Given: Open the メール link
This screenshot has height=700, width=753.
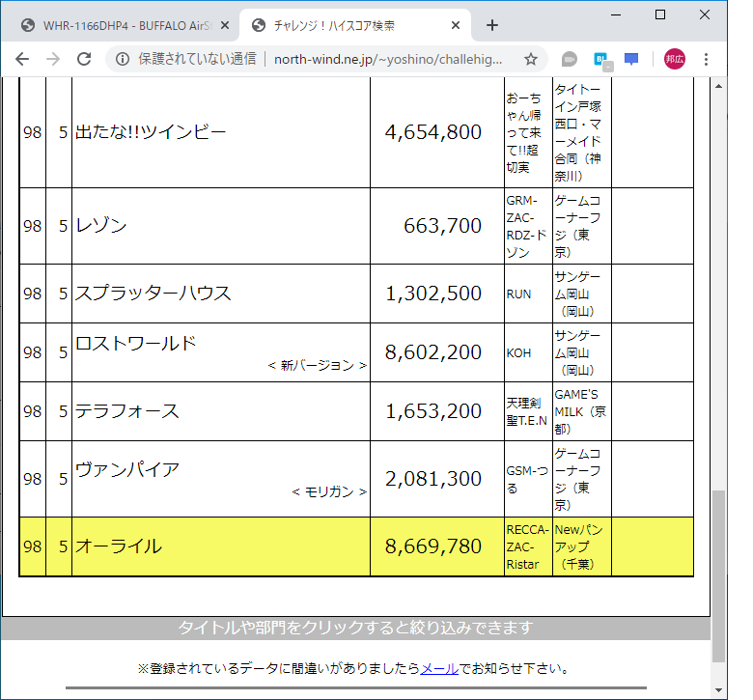Looking at the screenshot, I should pos(439,668).
